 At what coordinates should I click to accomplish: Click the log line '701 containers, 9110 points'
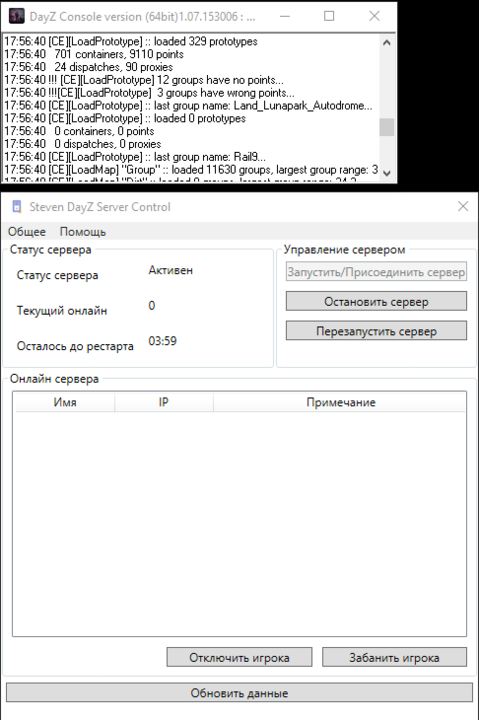point(94,54)
